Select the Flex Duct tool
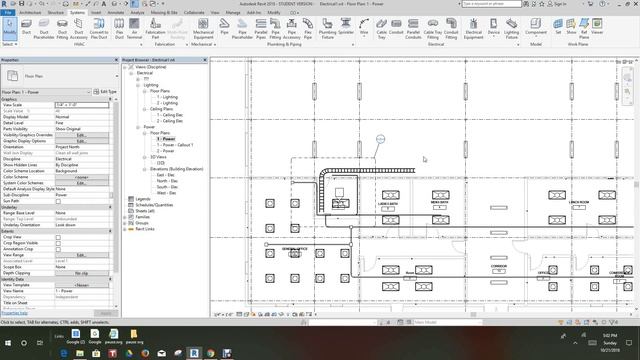 coord(119,29)
